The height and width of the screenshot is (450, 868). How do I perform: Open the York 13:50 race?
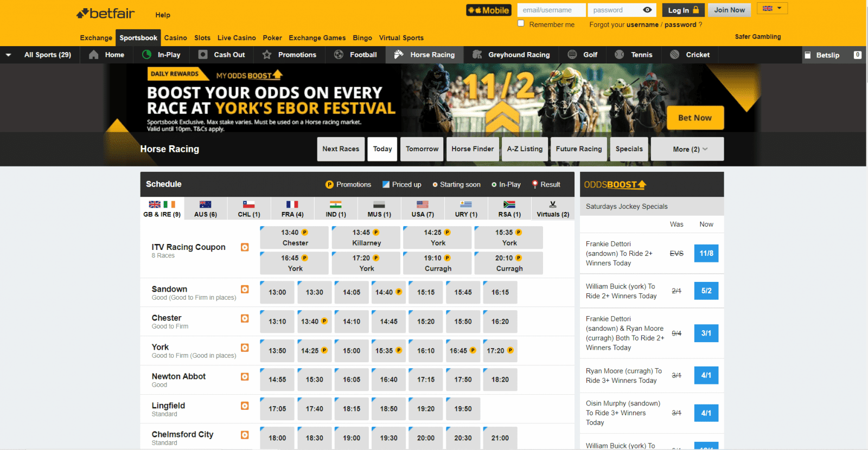(x=277, y=351)
